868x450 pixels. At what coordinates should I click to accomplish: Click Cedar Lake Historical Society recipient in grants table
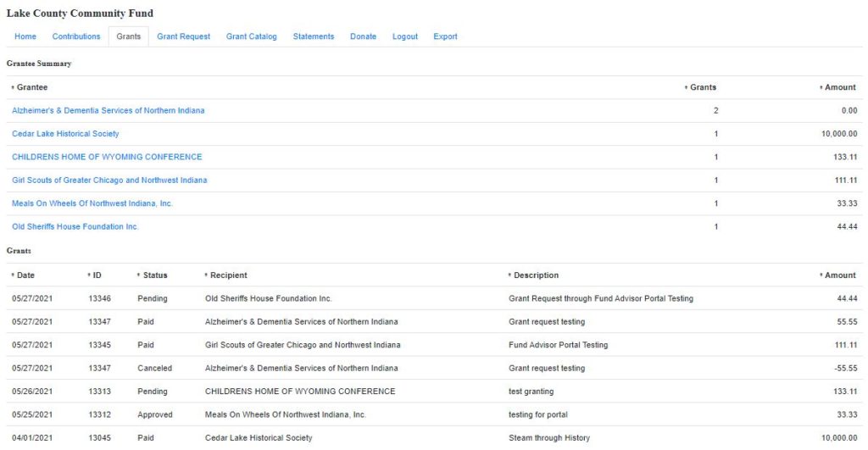259,438
